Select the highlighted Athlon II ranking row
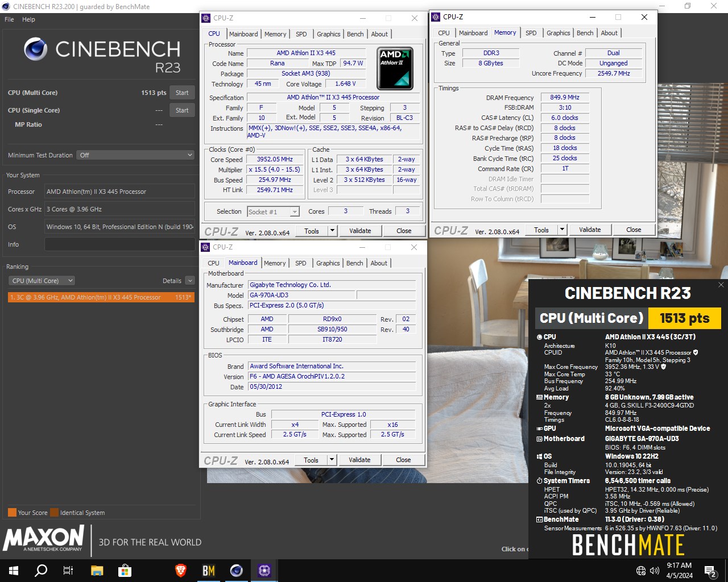 101,297
